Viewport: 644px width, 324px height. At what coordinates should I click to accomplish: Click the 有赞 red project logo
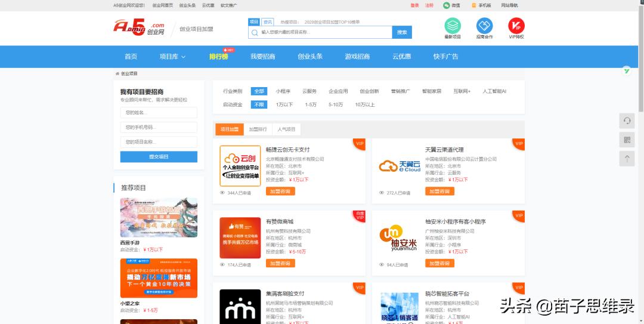coord(240,238)
